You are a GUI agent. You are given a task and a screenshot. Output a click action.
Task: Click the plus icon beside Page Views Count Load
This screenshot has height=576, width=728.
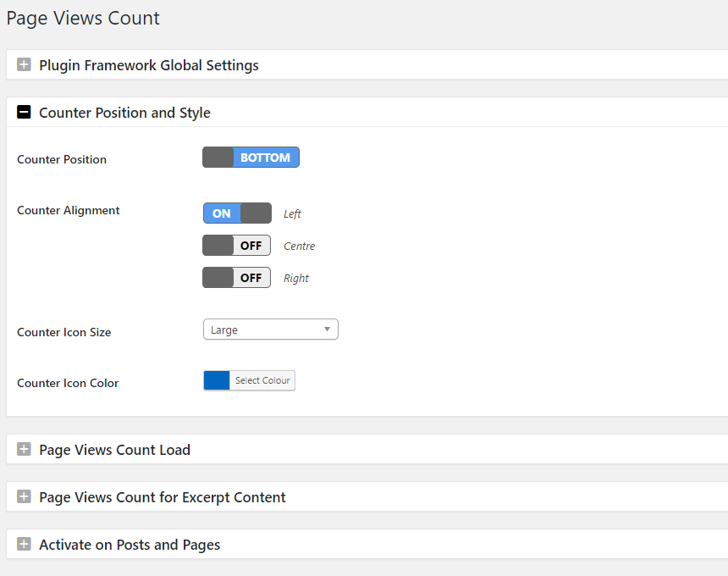tap(24, 450)
